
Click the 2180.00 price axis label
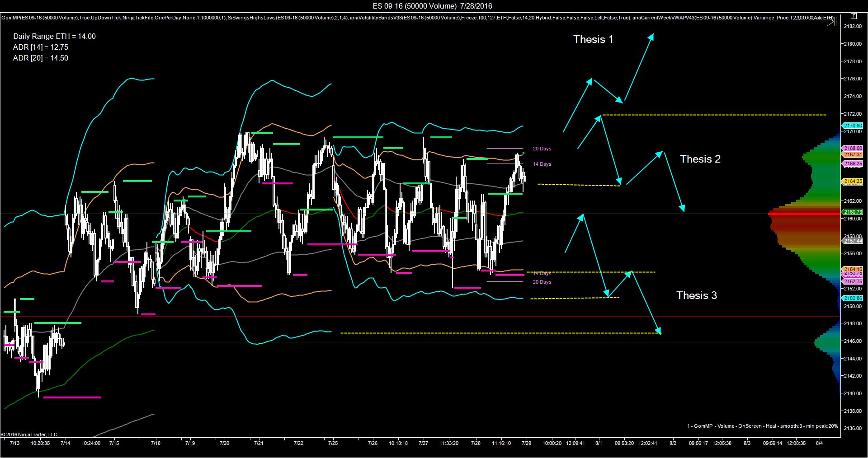853,44
